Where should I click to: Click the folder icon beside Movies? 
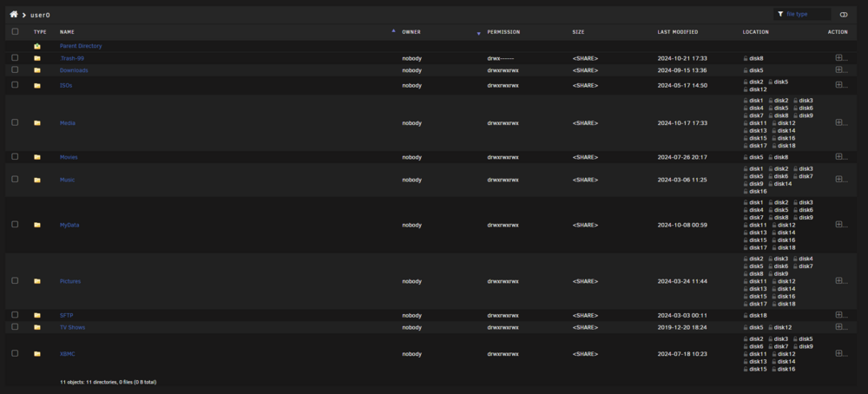coord(37,157)
